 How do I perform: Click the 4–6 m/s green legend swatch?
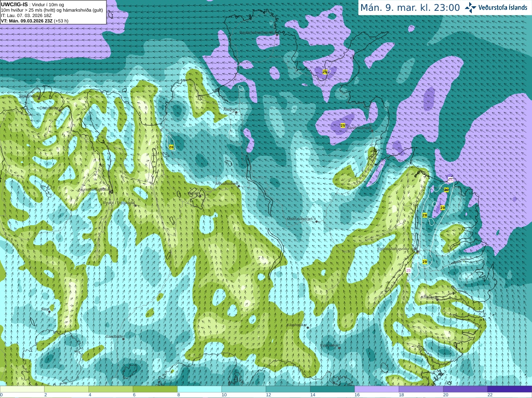click(x=111, y=389)
